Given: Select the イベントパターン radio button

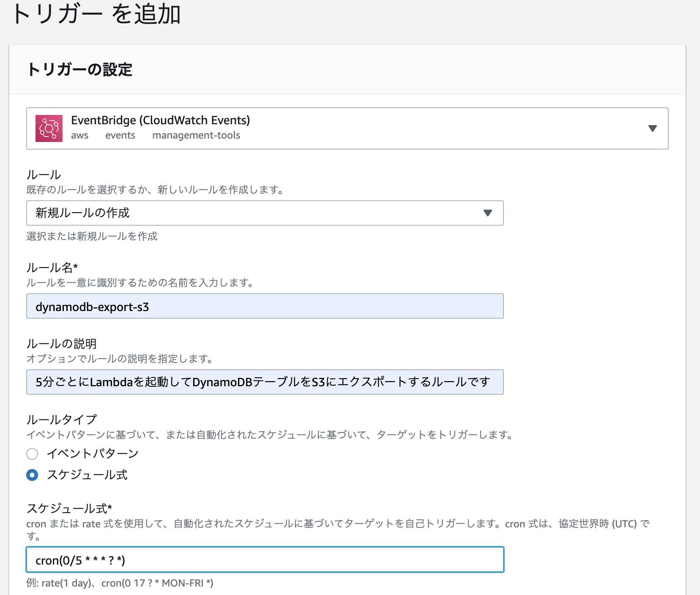Looking at the screenshot, I should (32, 454).
